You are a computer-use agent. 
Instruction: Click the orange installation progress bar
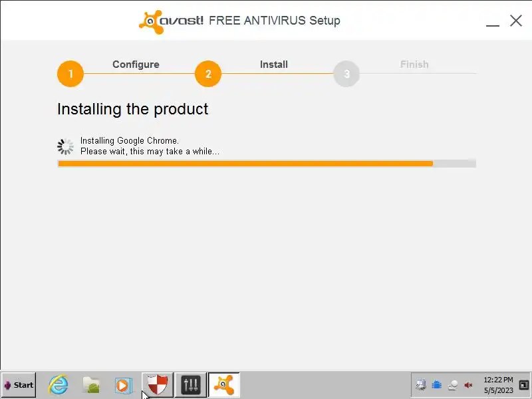click(x=267, y=164)
